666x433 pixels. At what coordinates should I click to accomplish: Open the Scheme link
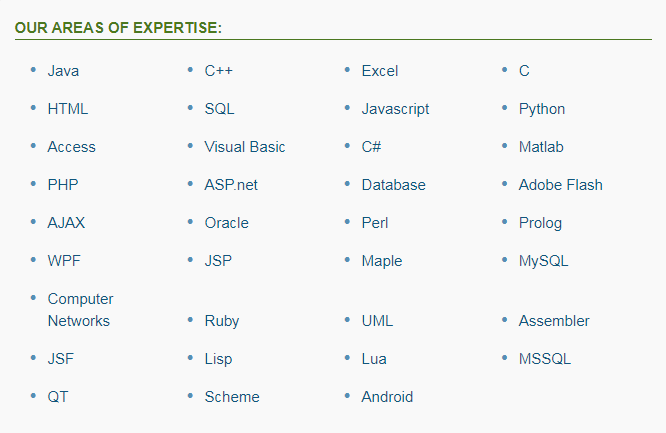point(232,397)
